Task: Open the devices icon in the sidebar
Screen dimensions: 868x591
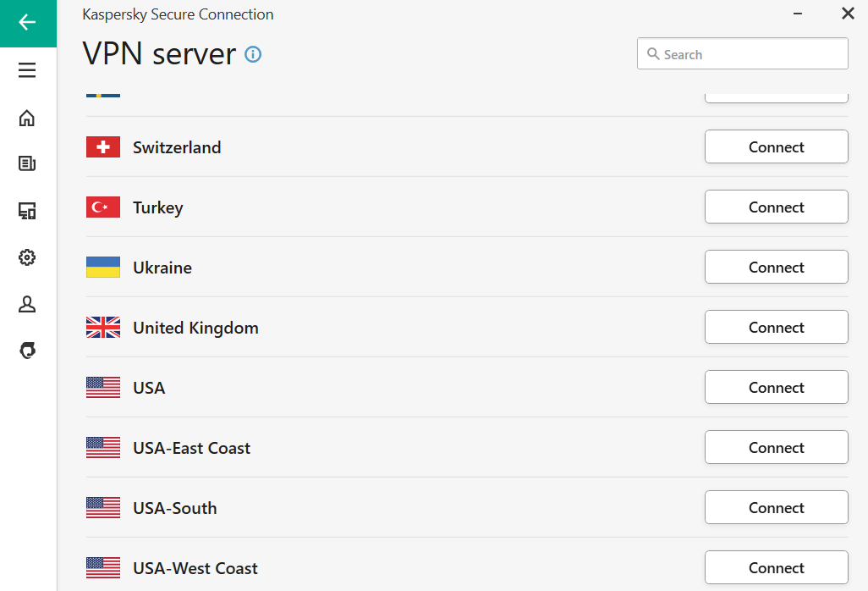Action: pos(27,211)
